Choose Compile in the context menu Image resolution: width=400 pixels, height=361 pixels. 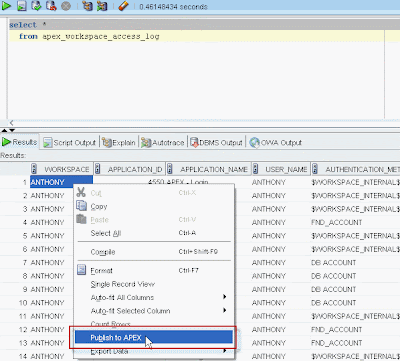coord(154,252)
